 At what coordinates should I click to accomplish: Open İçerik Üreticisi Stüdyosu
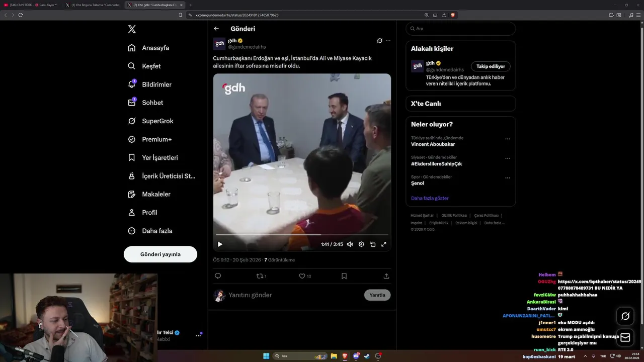click(x=162, y=176)
